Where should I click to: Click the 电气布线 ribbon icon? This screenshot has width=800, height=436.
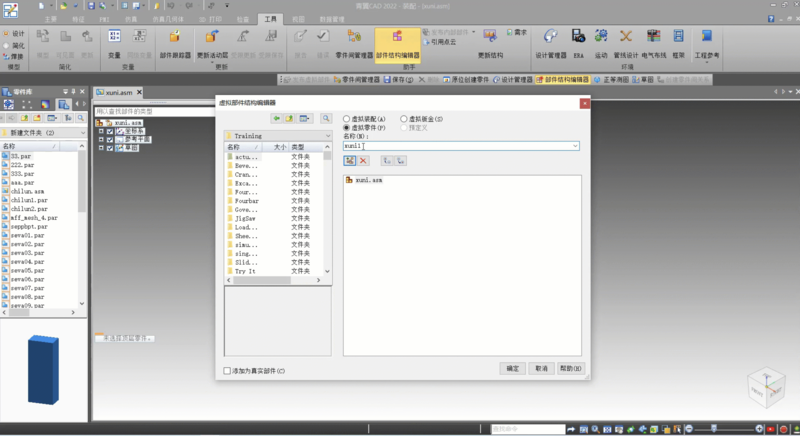click(653, 44)
